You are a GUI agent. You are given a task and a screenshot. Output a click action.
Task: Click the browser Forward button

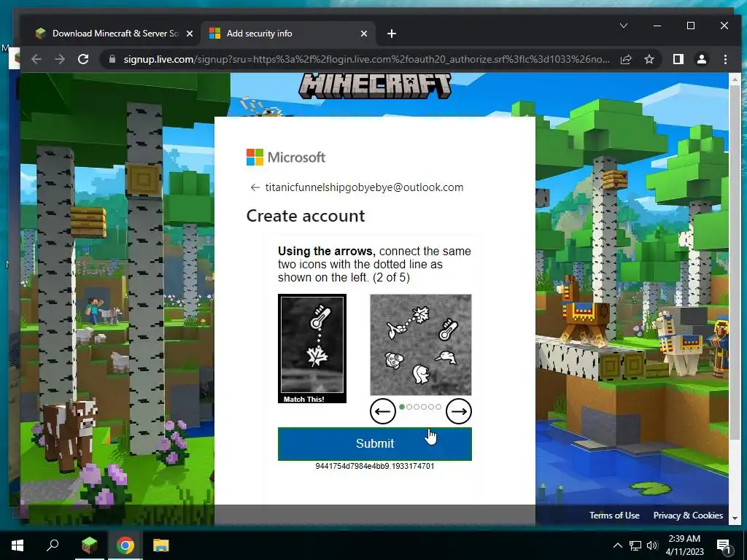[60, 59]
